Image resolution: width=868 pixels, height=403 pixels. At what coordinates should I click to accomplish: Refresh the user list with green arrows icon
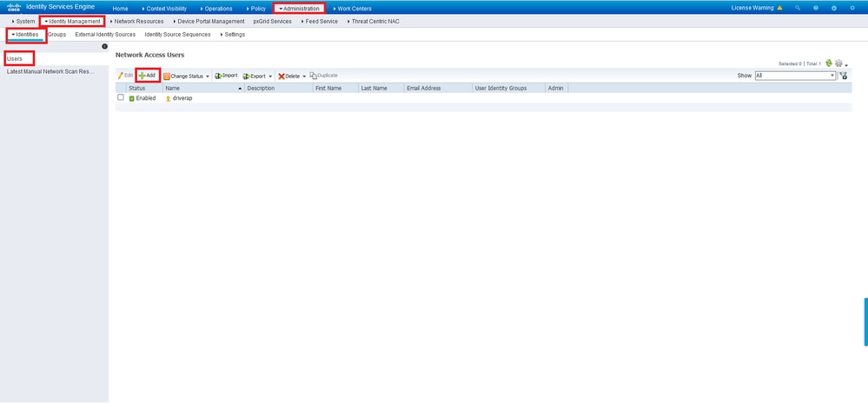(x=829, y=63)
